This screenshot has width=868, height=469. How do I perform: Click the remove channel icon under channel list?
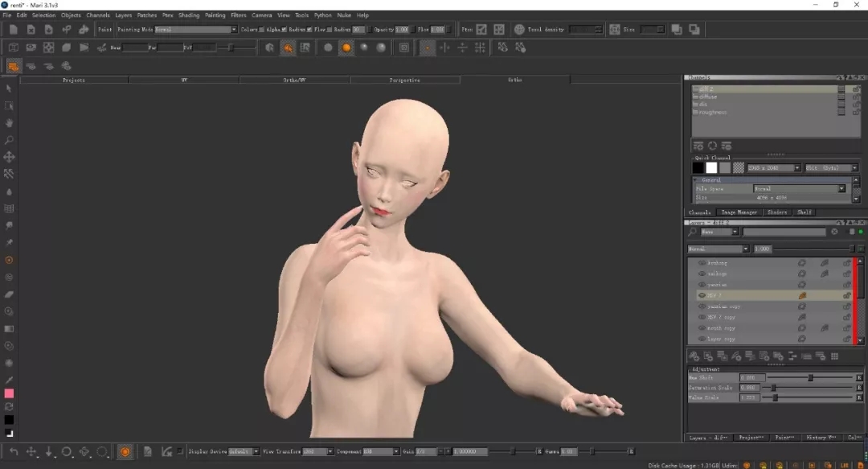click(x=726, y=146)
